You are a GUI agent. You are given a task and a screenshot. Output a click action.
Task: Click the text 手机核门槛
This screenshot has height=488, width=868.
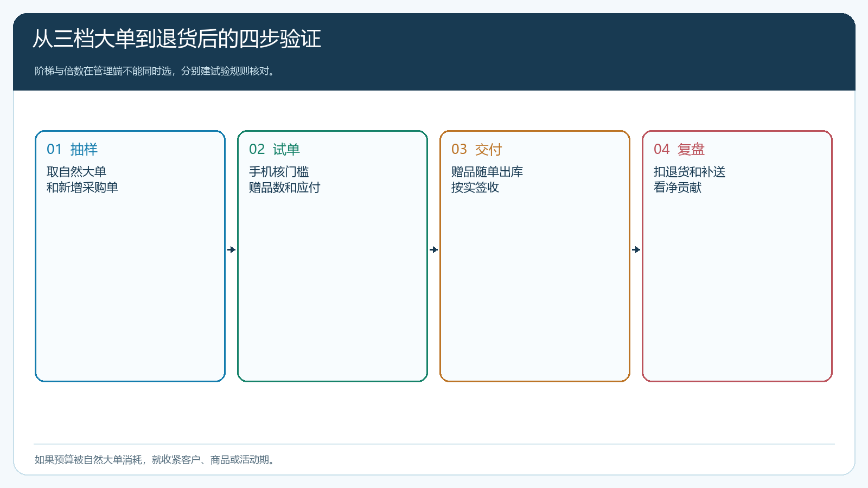coord(279,172)
